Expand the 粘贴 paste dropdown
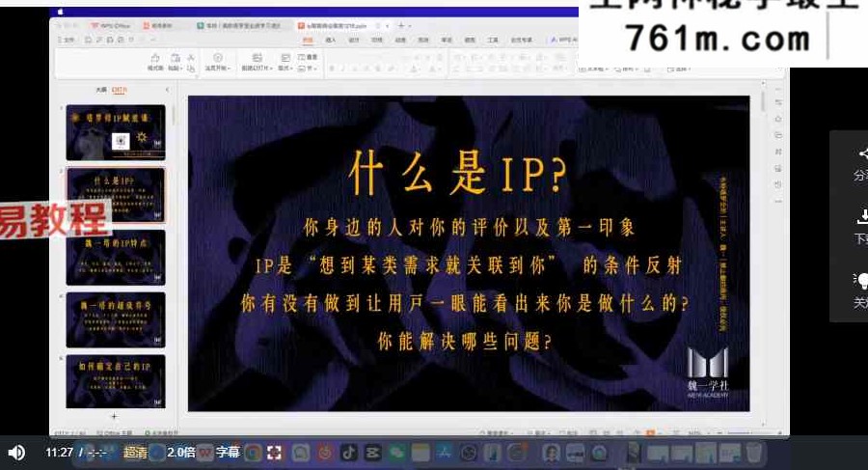Screen dimensions: 868x470 (175, 69)
